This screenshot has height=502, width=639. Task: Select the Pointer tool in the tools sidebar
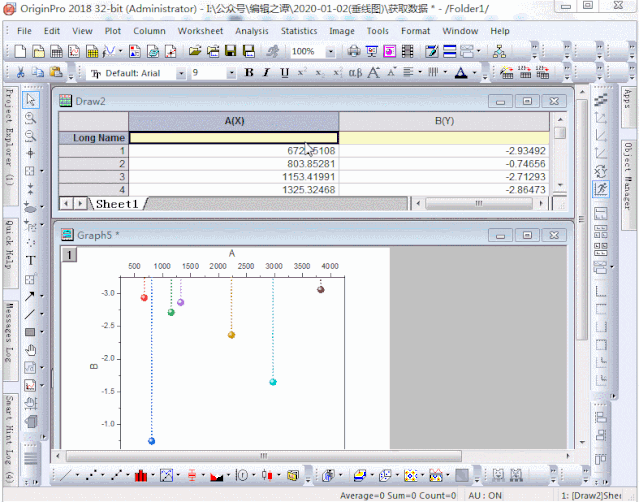point(31,100)
